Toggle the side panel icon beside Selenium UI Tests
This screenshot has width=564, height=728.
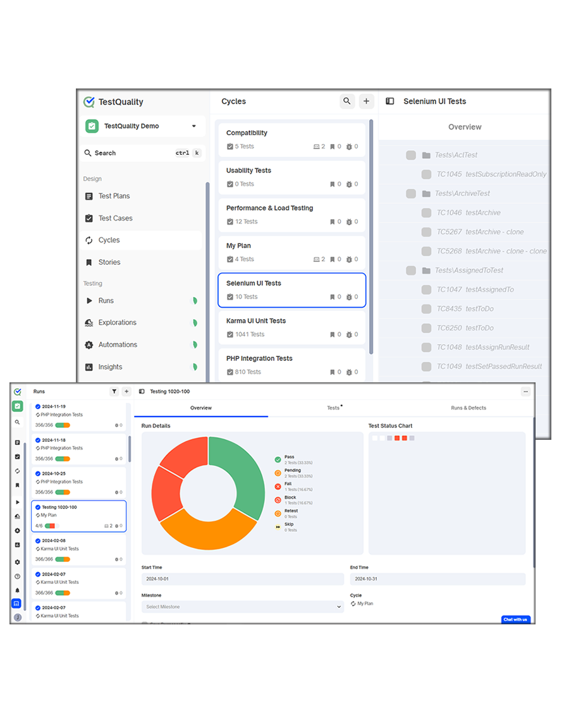click(x=390, y=100)
